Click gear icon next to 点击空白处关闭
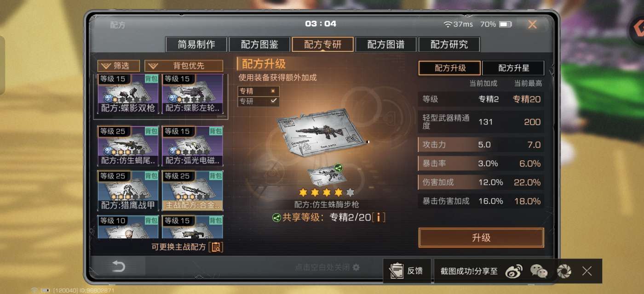Viewport: 644px width, 294px height. pyautogui.click(x=356, y=267)
